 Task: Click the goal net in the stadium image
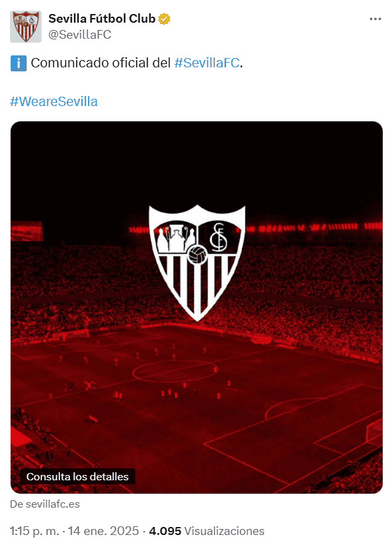(x=375, y=430)
